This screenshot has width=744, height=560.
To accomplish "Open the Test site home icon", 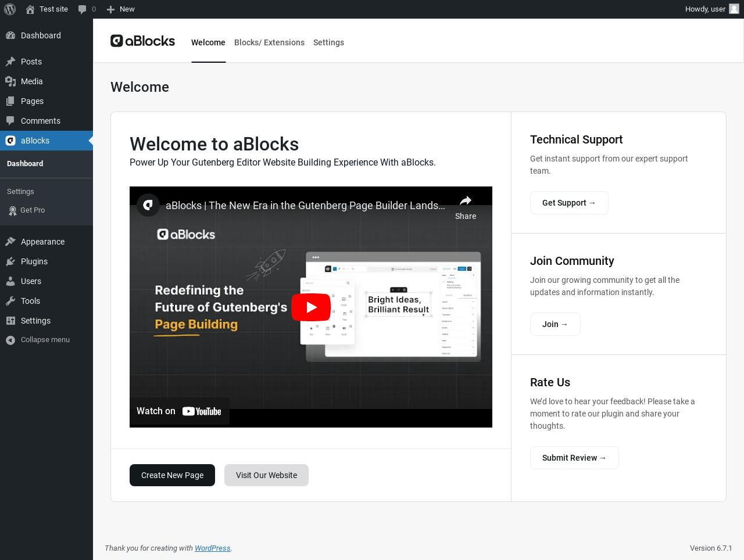I will [x=30, y=9].
